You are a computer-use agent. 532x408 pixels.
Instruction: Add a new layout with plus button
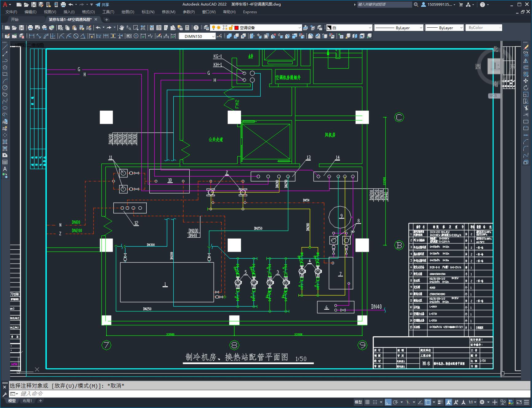tap(40, 401)
